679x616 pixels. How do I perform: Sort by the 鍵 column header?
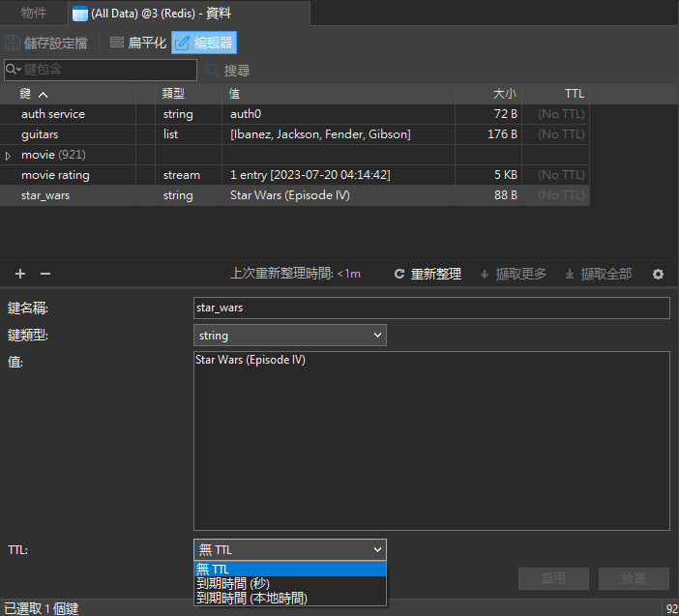click(x=68, y=94)
